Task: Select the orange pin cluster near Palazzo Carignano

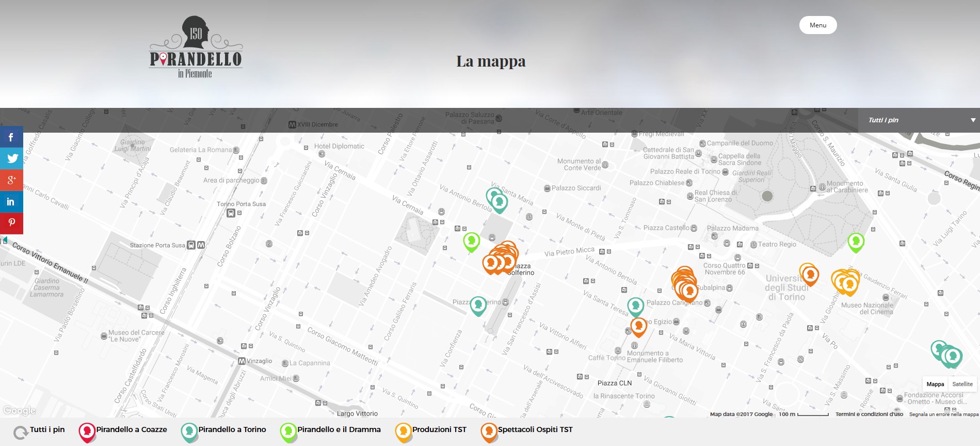Action: [685, 284]
